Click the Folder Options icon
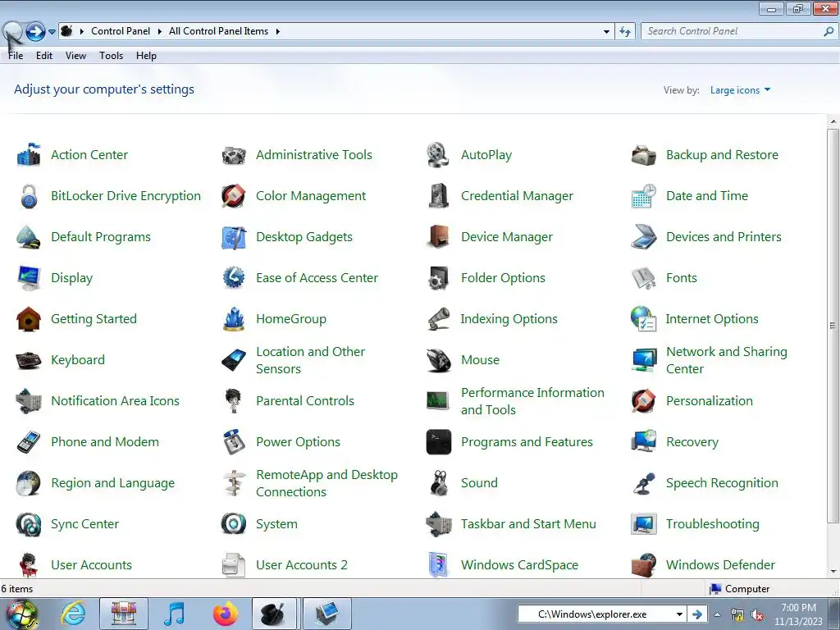This screenshot has width=840, height=630. tap(439, 278)
